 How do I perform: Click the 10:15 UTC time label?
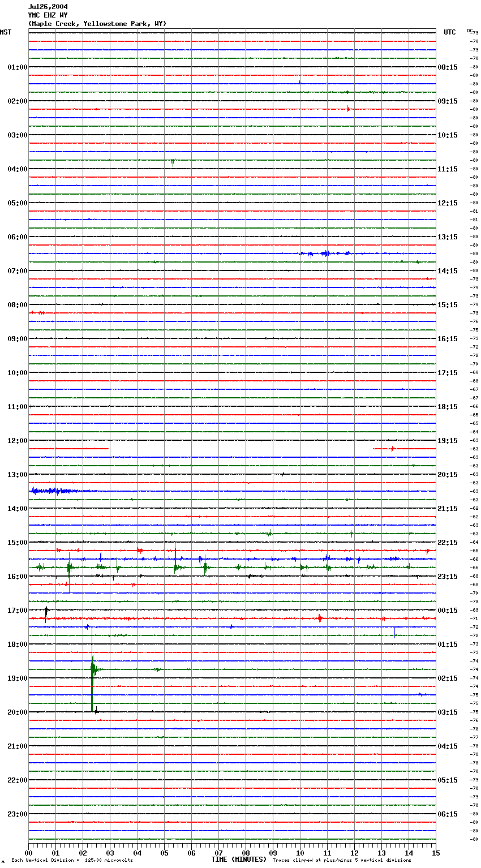(448, 135)
